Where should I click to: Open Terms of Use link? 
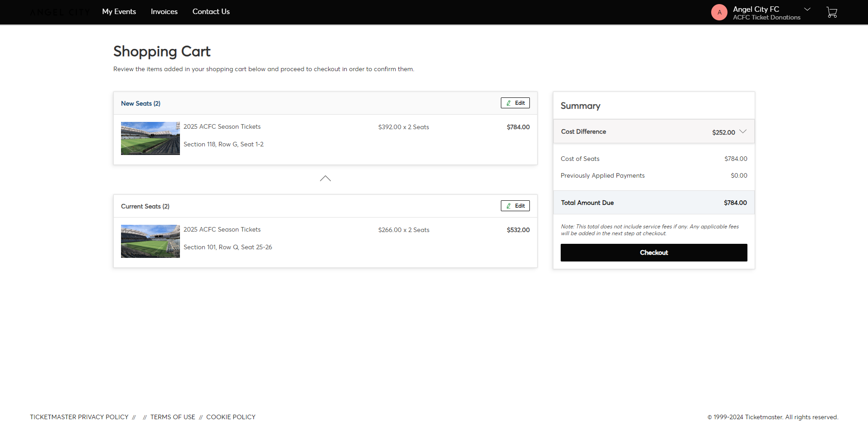[x=173, y=417]
